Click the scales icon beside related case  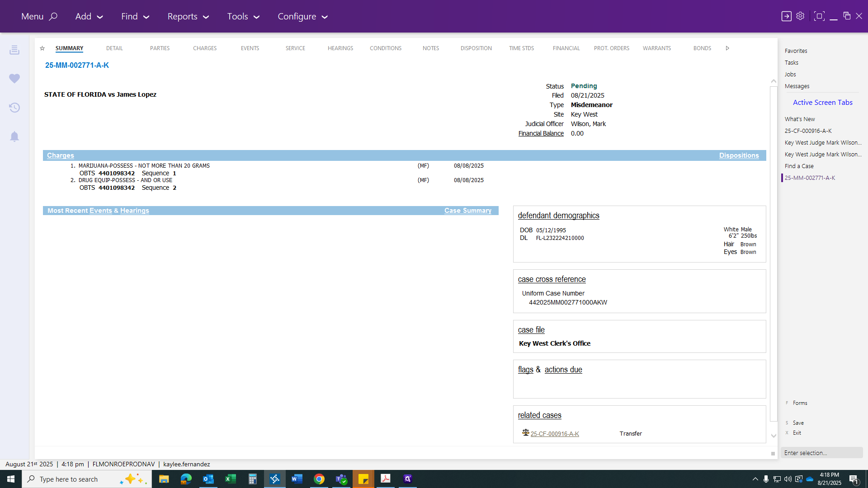coord(525,432)
